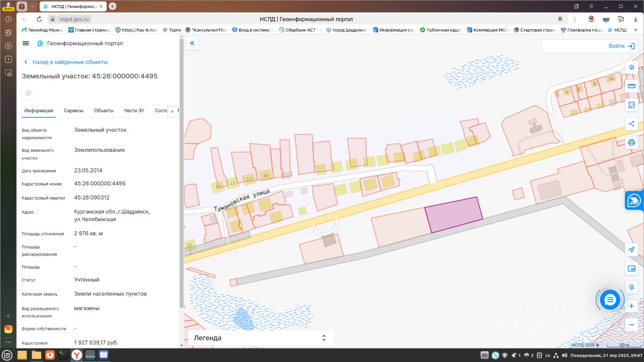Switch to the Сервисы tab
Viewport: 644px width, 362px height.
click(x=73, y=111)
